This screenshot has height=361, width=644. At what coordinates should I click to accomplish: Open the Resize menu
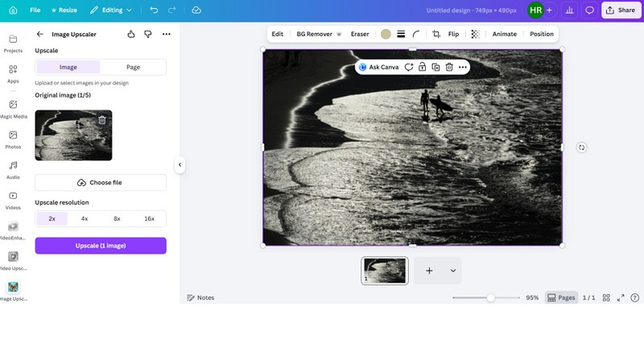click(x=64, y=10)
